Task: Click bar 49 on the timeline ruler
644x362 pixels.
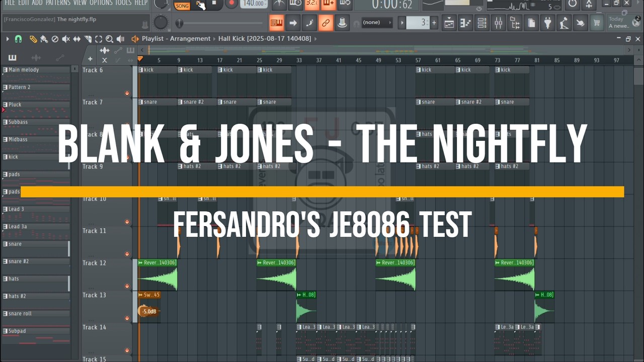Action: click(378, 60)
